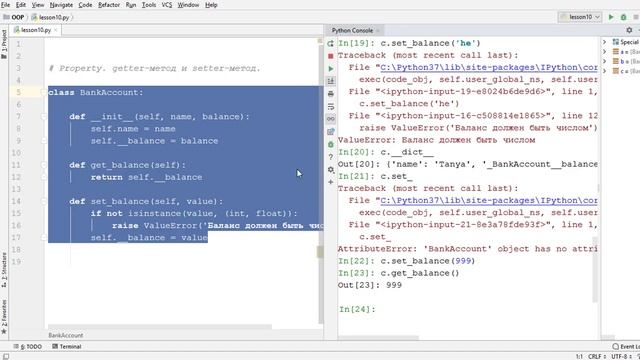Open the Structure tool window sidebar button
Image resolution: width=640 pixels, height=360 pixels.
point(4,270)
